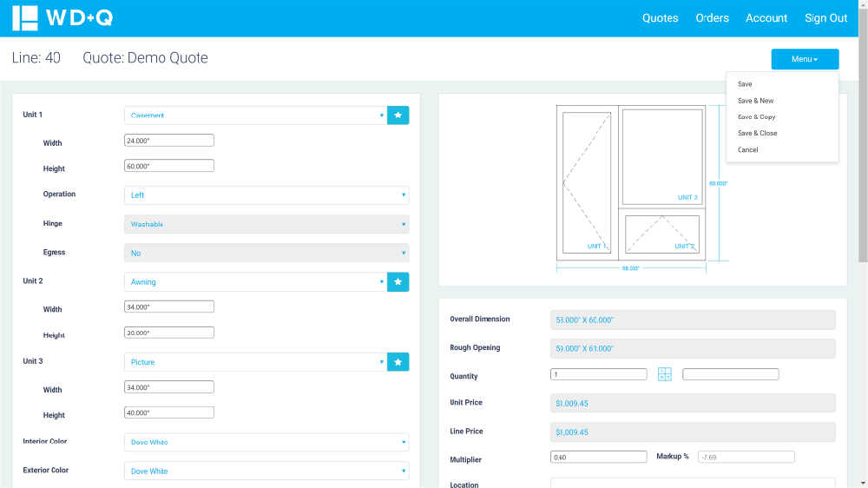Click the Location input field

tap(693, 483)
